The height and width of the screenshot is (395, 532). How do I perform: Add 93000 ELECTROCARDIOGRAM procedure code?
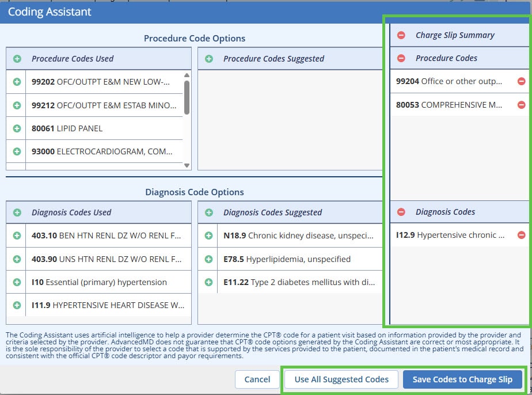(x=17, y=151)
